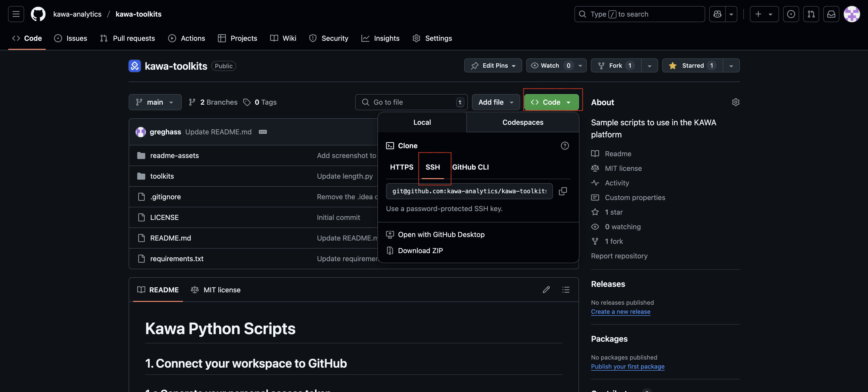
Task: Edit README with the pencil icon
Action: click(x=546, y=290)
